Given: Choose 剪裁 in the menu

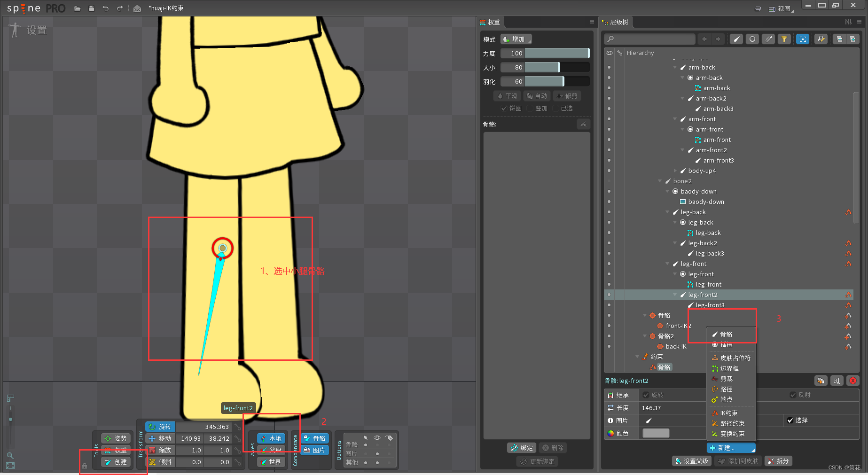Looking at the screenshot, I should point(731,379).
